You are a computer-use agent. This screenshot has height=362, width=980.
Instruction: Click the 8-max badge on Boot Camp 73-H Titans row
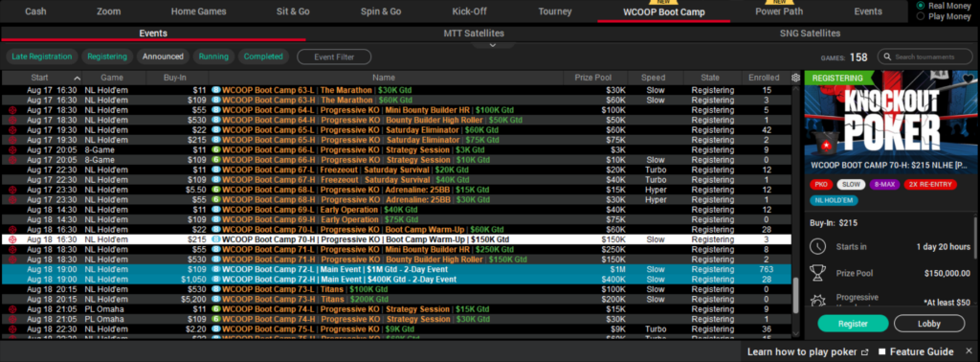click(215, 300)
